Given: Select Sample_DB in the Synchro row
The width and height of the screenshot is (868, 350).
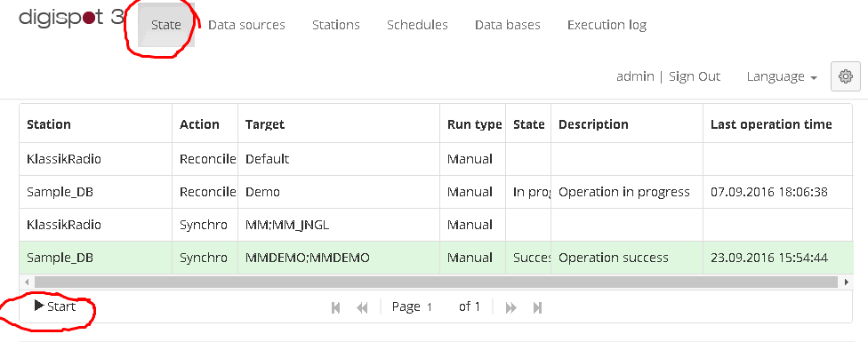Looking at the screenshot, I should (96, 258).
